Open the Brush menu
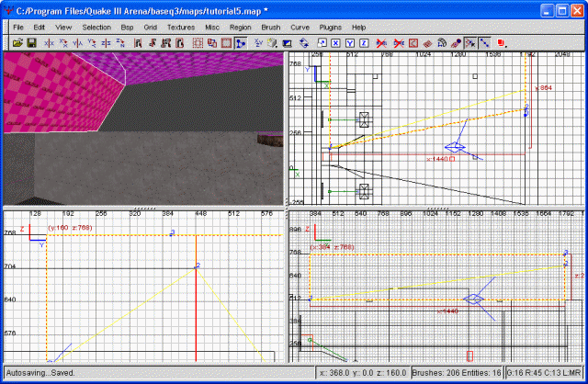Viewport: 588px width, 384px height. [271, 28]
